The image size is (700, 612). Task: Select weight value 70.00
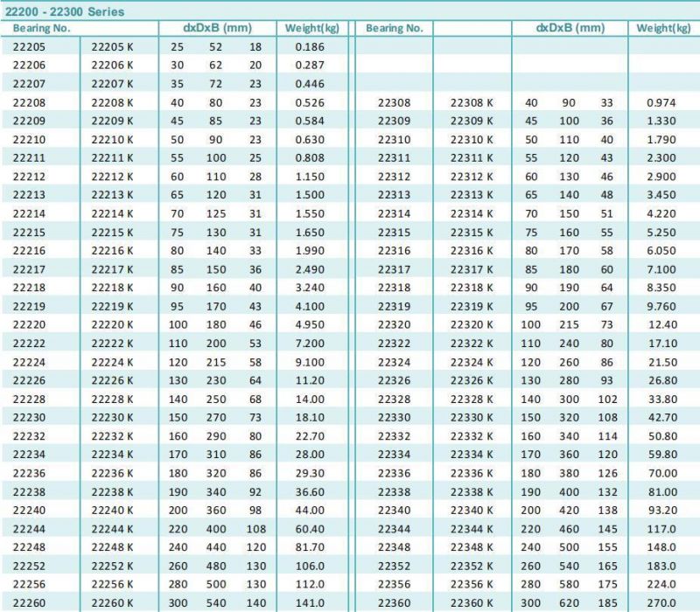[x=663, y=473]
